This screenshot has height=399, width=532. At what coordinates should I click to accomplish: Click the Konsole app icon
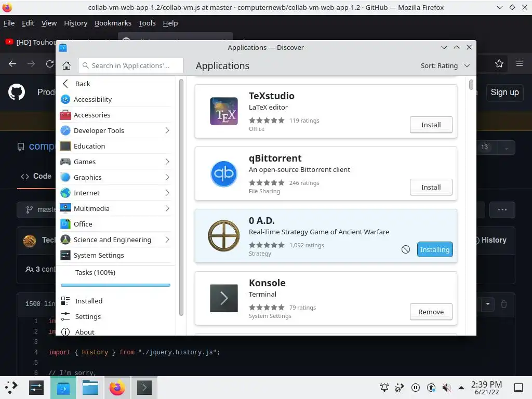[x=223, y=298]
